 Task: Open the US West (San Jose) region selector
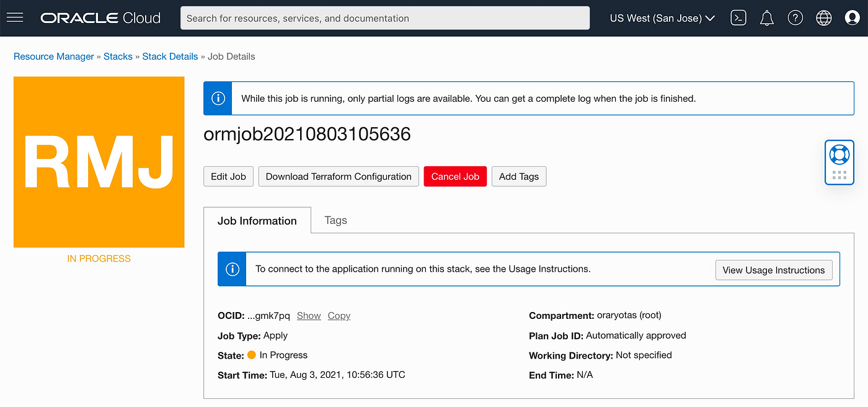coord(655,18)
